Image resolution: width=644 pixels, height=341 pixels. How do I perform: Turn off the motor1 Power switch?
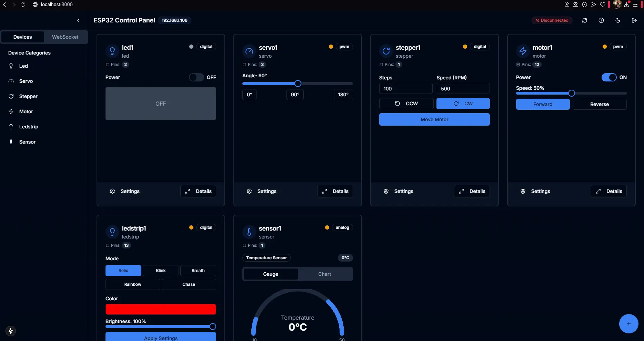tap(609, 77)
